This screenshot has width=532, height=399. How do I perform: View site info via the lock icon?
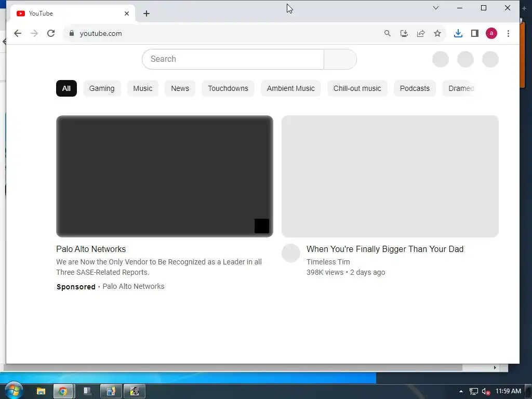72,33
